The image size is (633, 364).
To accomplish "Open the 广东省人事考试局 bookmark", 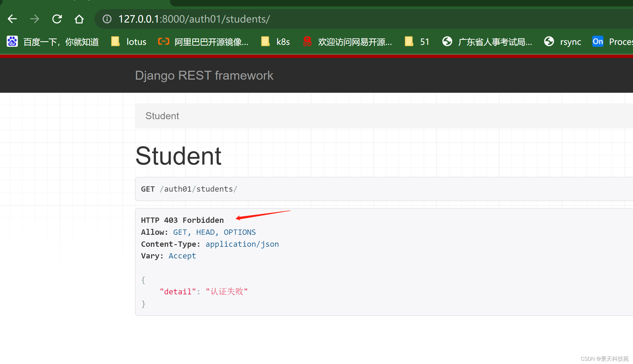I will (x=495, y=42).
